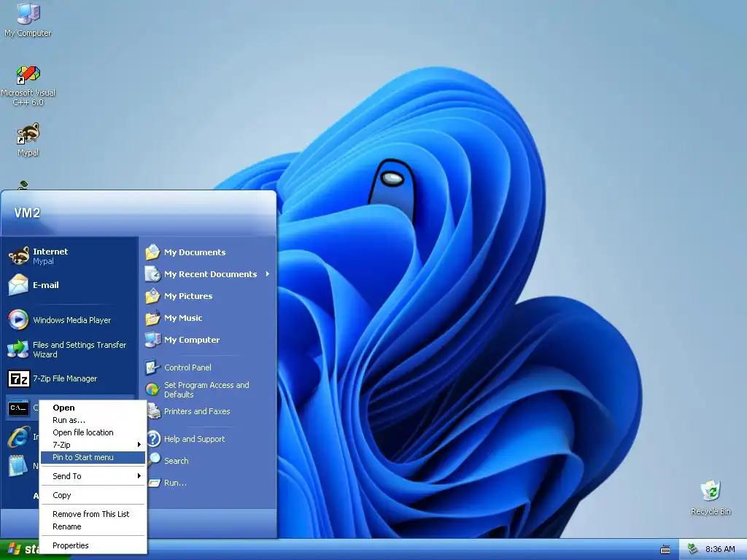747x560 pixels.
Task: Click the Control Panel icon
Action: (x=152, y=367)
